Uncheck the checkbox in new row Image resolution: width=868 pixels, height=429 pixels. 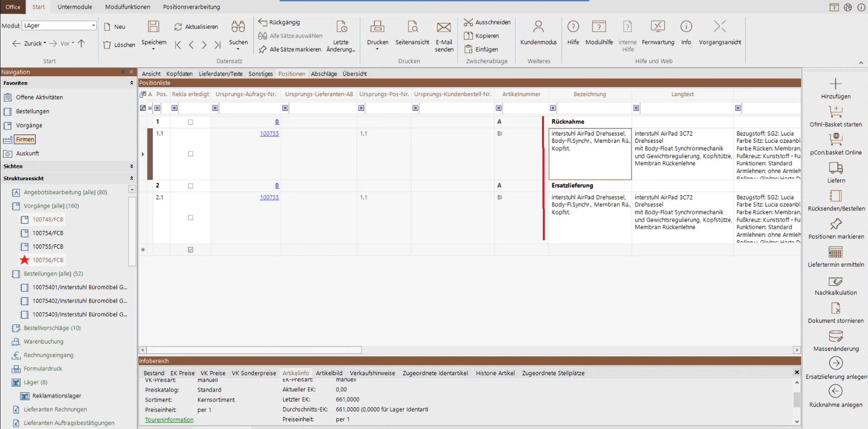click(x=190, y=250)
